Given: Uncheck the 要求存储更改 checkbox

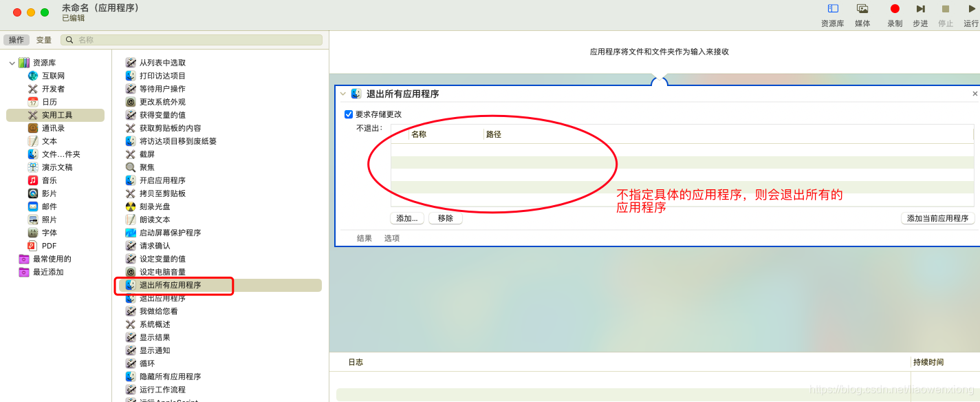Looking at the screenshot, I should [x=349, y=114].
